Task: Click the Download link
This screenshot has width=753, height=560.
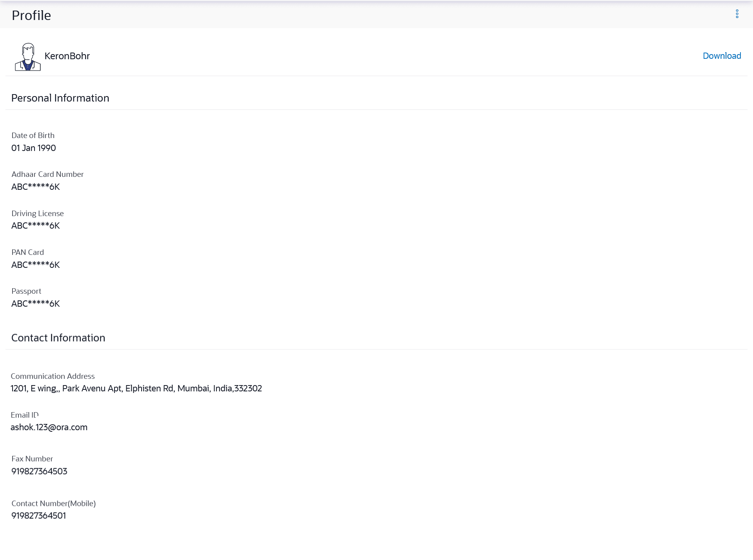Action: [722, 56]
